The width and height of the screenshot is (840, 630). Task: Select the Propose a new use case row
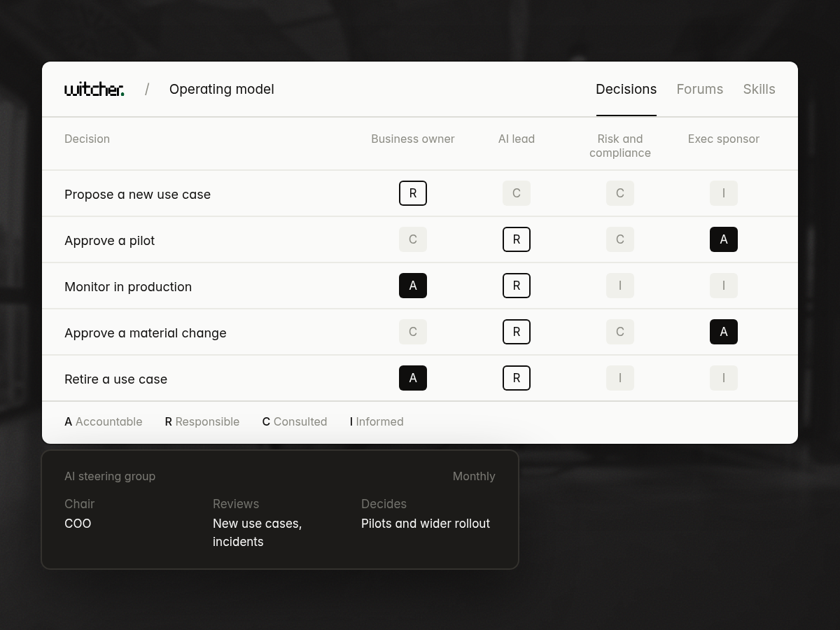420,194
